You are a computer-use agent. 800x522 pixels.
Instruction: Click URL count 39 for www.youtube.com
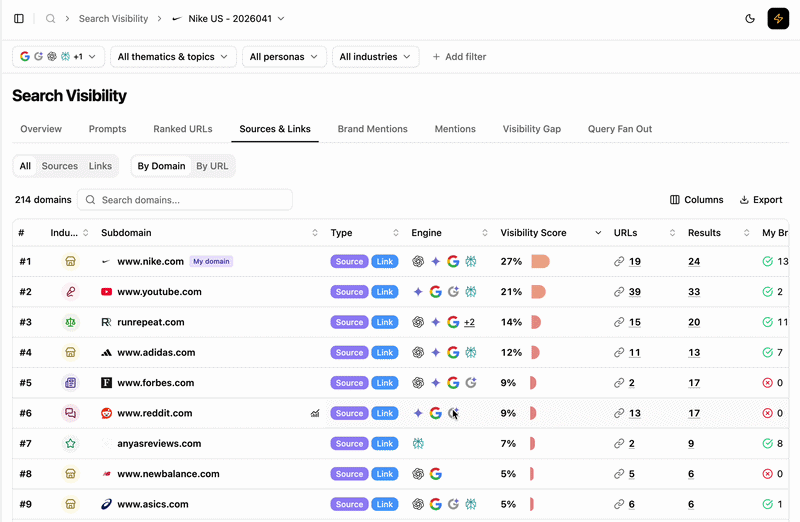pos(635,292)
